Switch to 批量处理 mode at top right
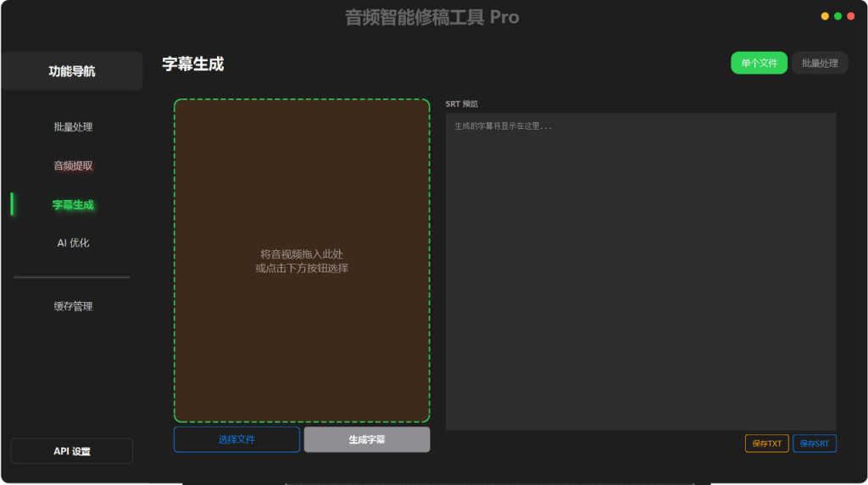This screenshot has width=868, height=485. (820, 63)
